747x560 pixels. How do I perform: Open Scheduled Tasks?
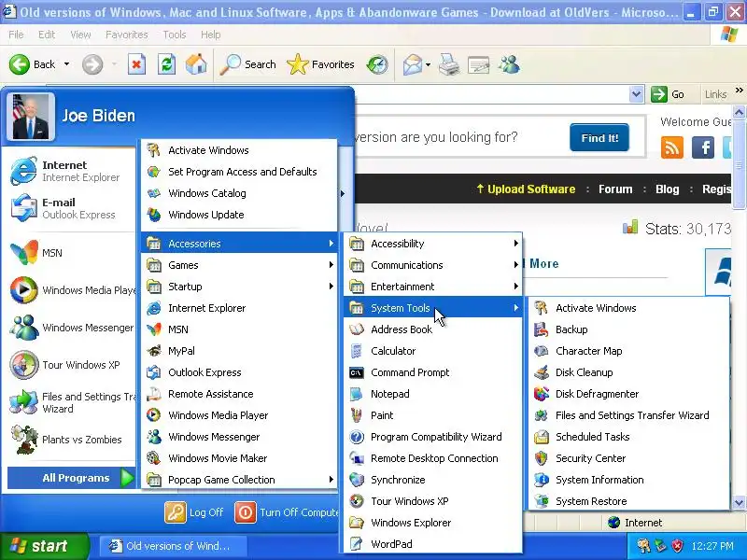click(x=628, y=437)
